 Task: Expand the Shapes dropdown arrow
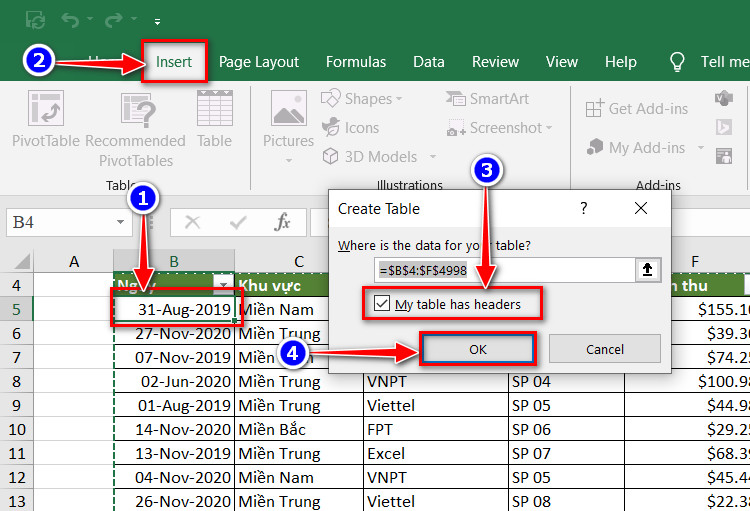coord(399,99)
